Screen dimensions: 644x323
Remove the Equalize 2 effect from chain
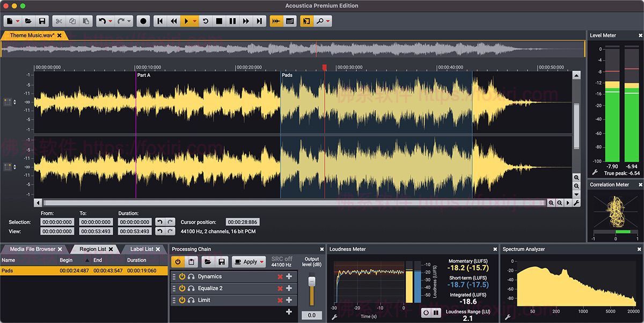click(x=280, y=288)
